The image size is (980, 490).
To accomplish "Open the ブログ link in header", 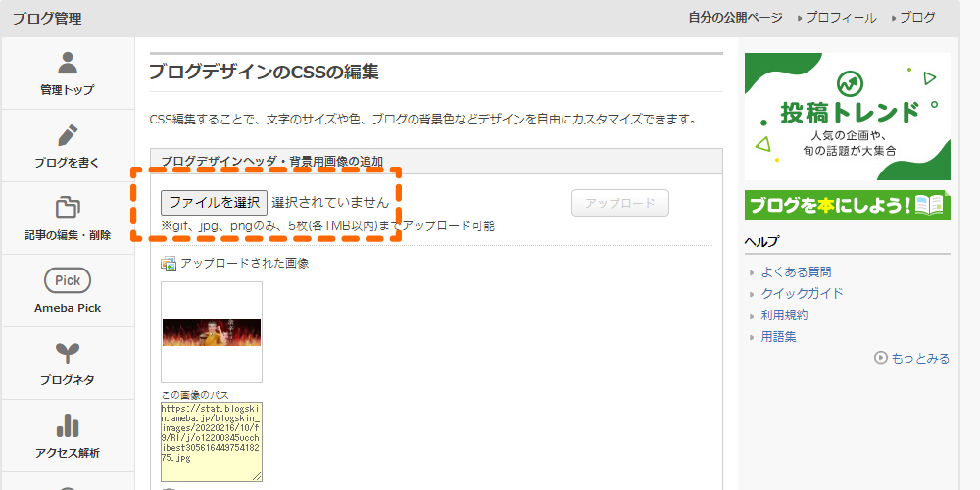I will [x=917, y=18].
